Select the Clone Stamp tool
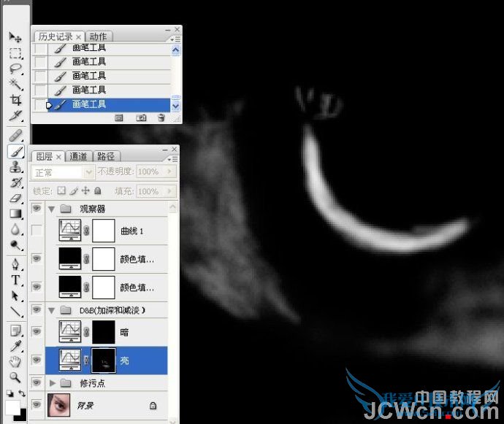 15,167
